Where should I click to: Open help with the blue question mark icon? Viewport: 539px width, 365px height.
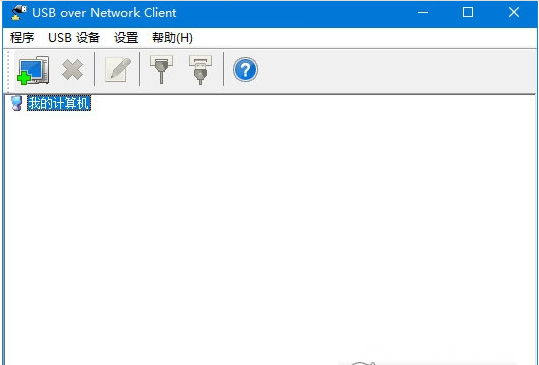tap(245, 70)
